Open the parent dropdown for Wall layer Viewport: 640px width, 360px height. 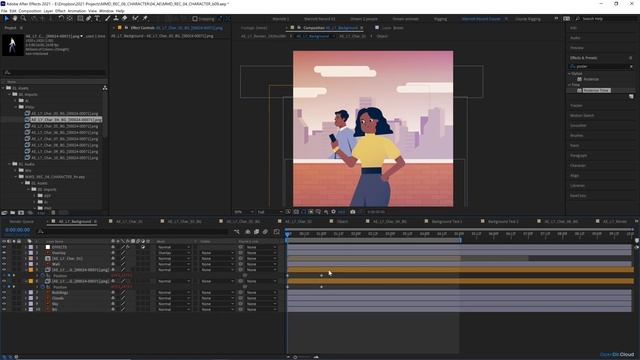(261, 264)
